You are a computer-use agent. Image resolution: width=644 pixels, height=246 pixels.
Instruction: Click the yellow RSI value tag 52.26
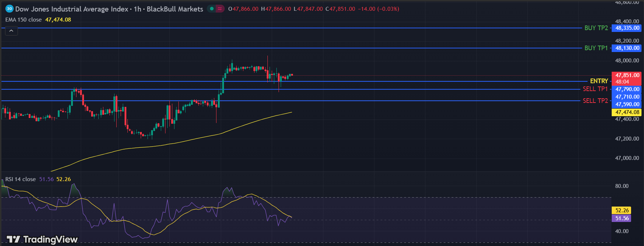click(x=622, y=210)
